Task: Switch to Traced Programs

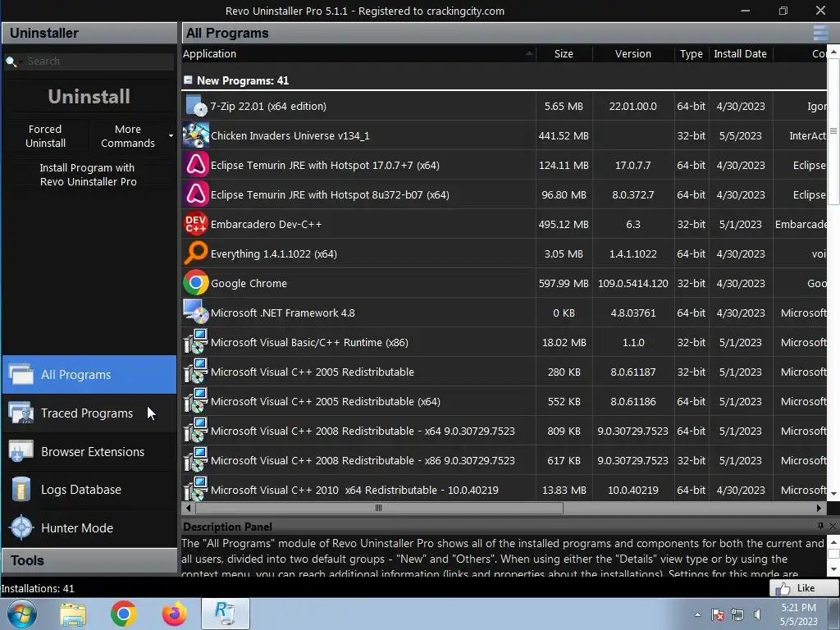Action: pyautogui.click(x=89, y=413)
